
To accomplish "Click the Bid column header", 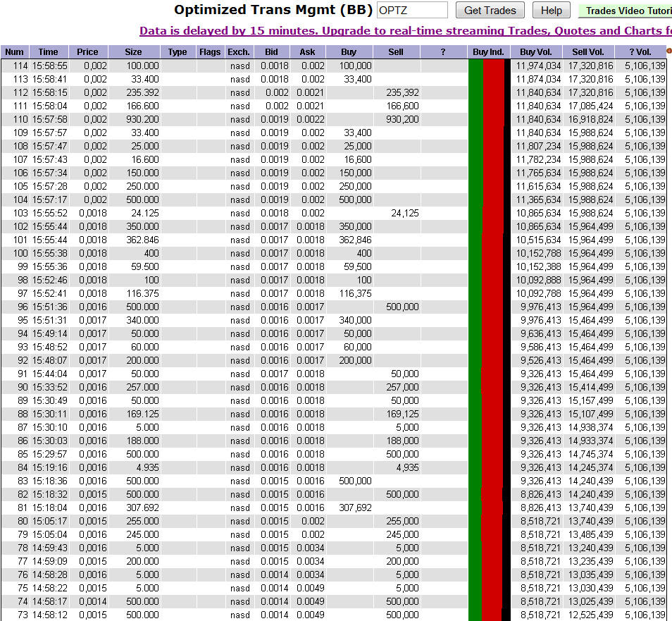I will tap(272, 51).
